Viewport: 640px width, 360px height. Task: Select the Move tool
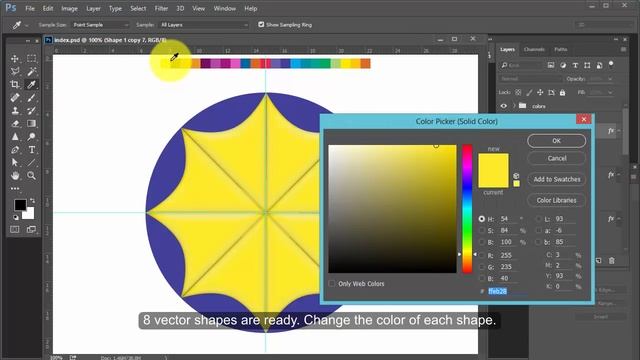[x=15, y=59]
